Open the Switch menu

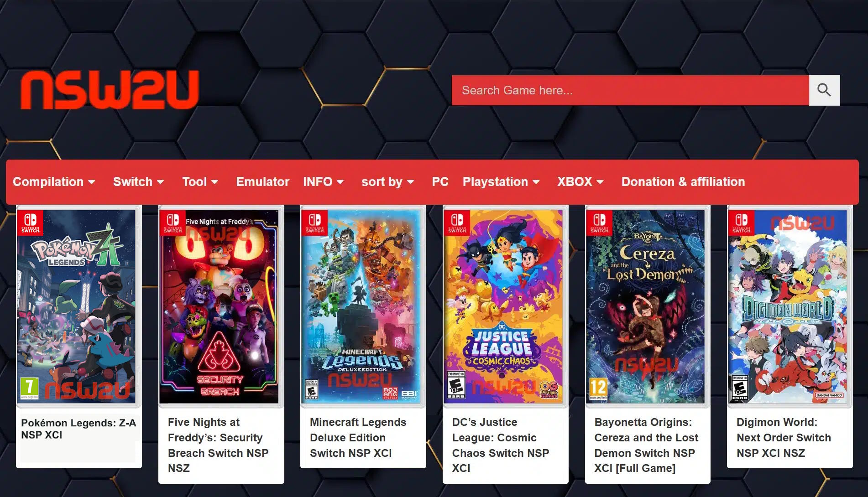[x=138, y=182]
